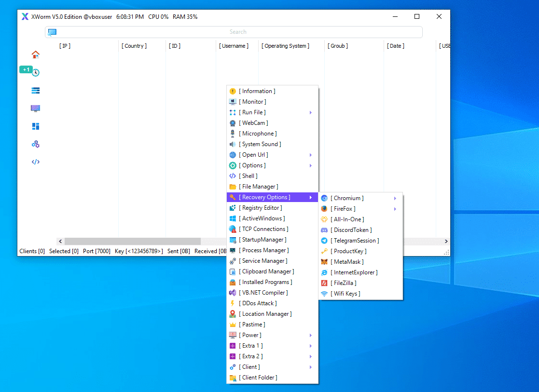Viewport: 539px width, 392px height.
Task: Click the chat bubble icon in the search bar
Action: point(52,32)
